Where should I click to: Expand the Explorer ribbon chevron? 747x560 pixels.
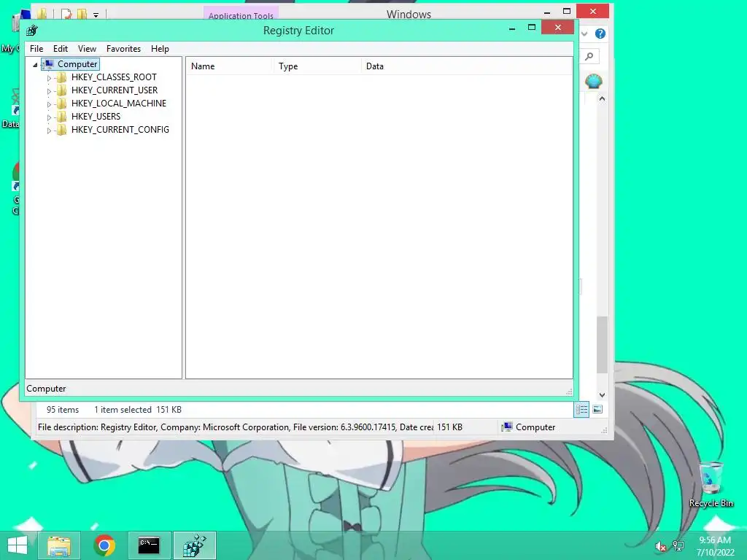584,34
